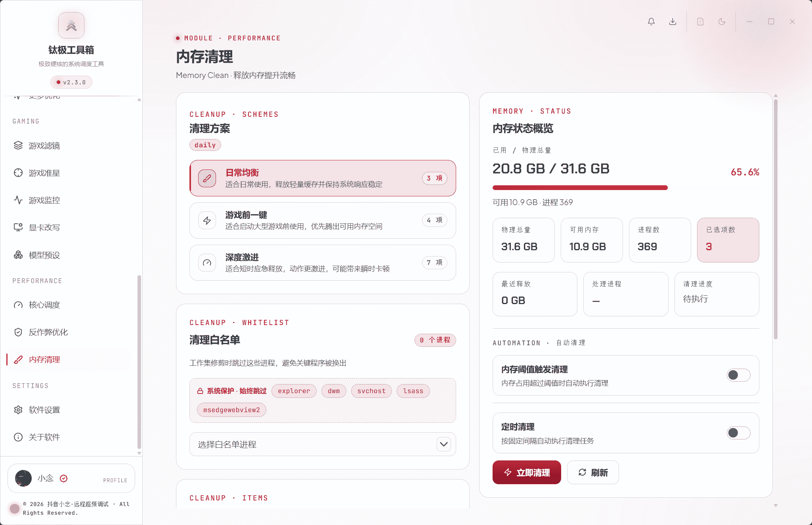Click 游戏监控 pulse icon

(x=18, y=200)
